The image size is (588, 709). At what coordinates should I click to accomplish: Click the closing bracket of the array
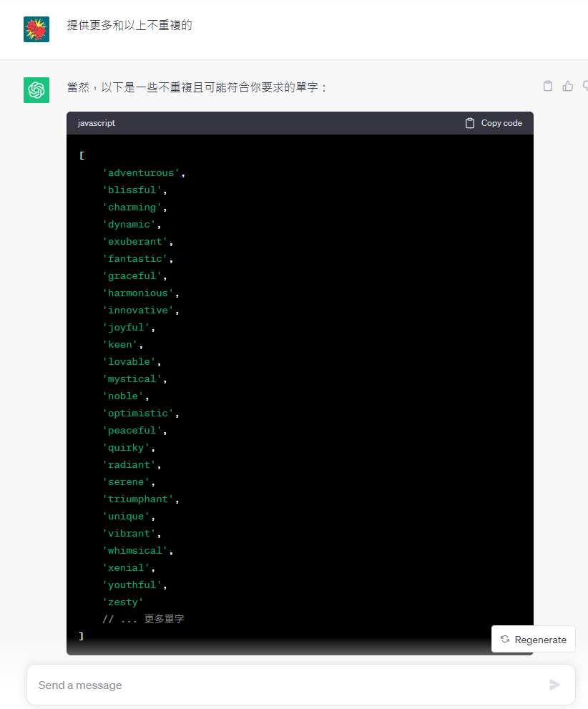[82, 636]
